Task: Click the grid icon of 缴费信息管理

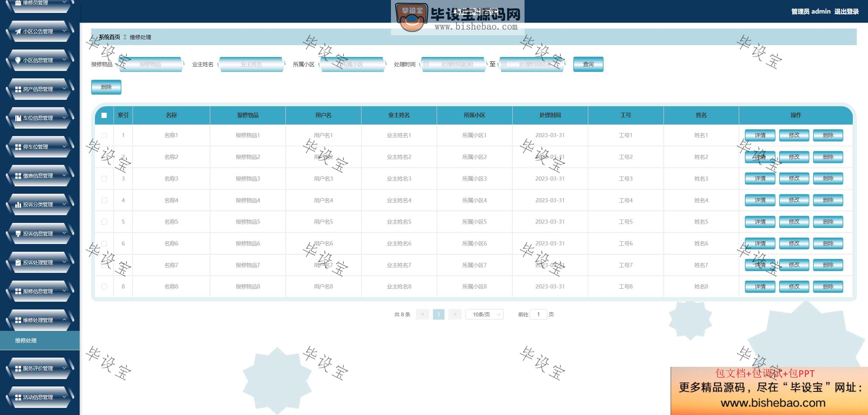Action: click(18, 176)
